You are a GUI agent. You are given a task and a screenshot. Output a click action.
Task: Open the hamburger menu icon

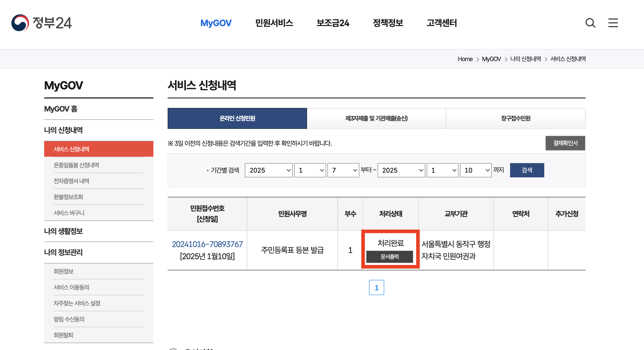(x=613, y=23)
